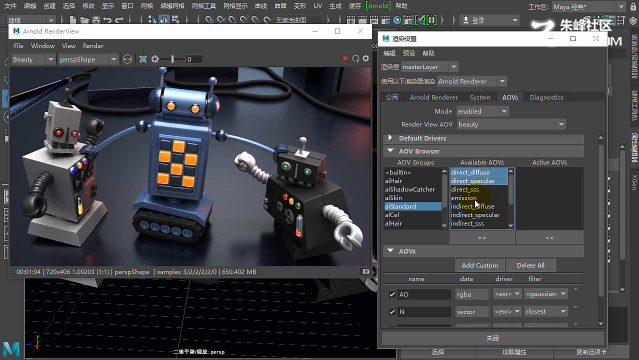Toggle the Make live surface magnet icon
Screen dimensions: 639x360
point(267,20)
